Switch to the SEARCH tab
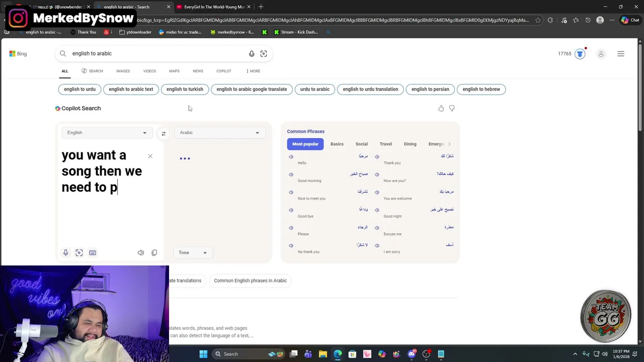644x362 pixels. [92, 71]
